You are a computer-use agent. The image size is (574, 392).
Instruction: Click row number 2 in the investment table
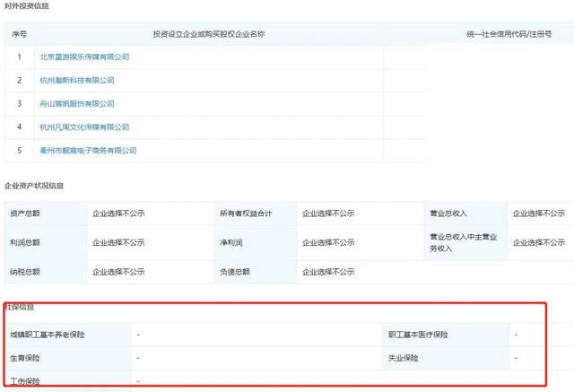click(20, 80)
